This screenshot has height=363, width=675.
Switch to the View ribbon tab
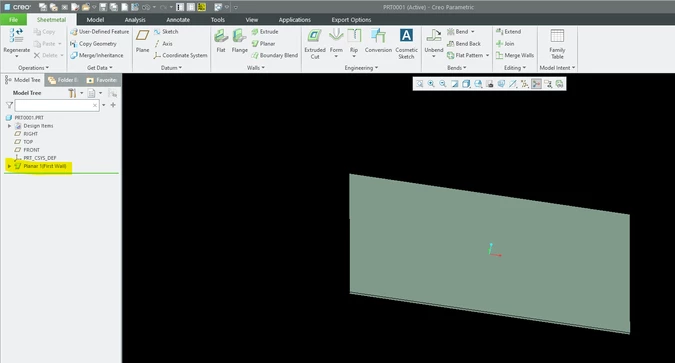coord(251,20)
